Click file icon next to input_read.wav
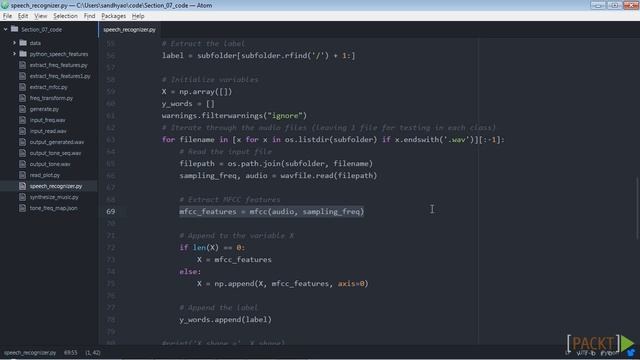Image resolution: width=640 pixels, height=360 pixels. point(22,131)
